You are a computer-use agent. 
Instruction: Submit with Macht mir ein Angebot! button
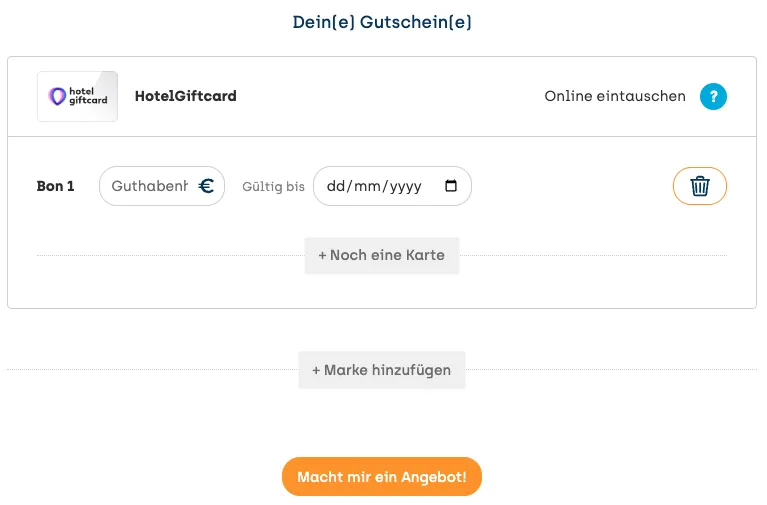click(382, 477)
